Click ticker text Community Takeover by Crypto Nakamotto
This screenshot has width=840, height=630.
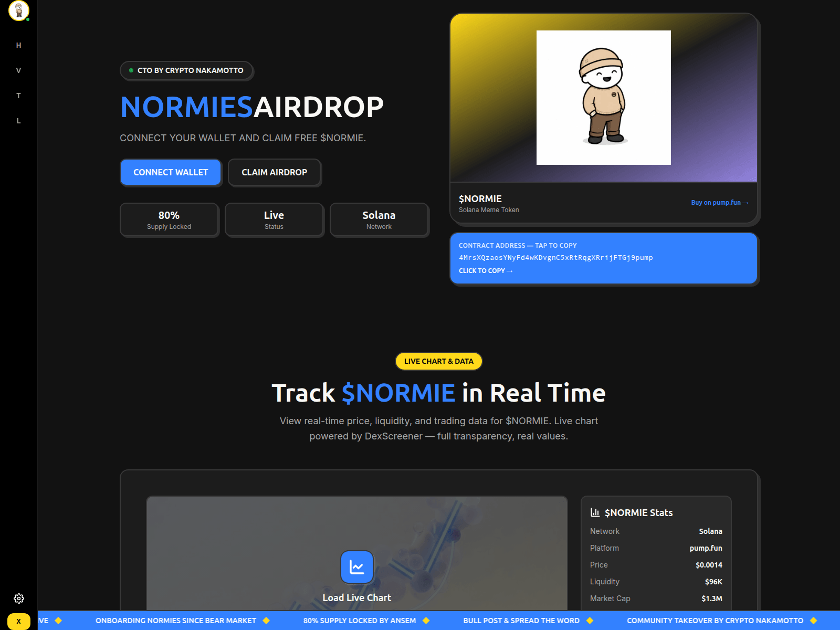715,621
